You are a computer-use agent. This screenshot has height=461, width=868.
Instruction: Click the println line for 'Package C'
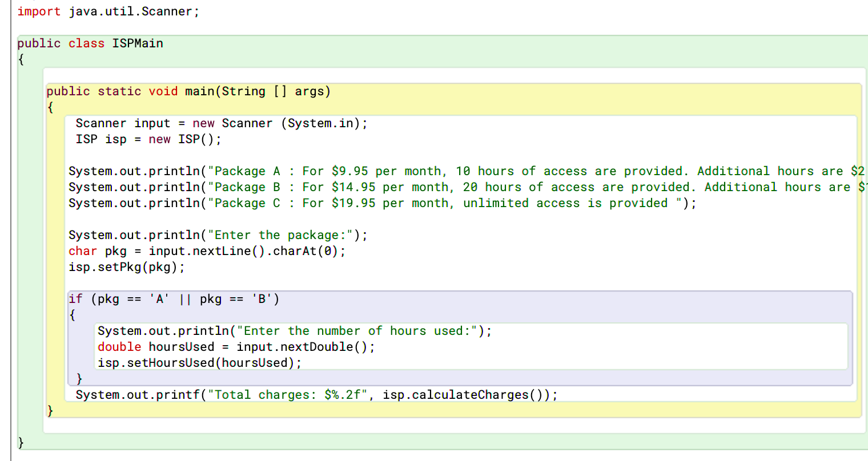[x=383, y=203]
